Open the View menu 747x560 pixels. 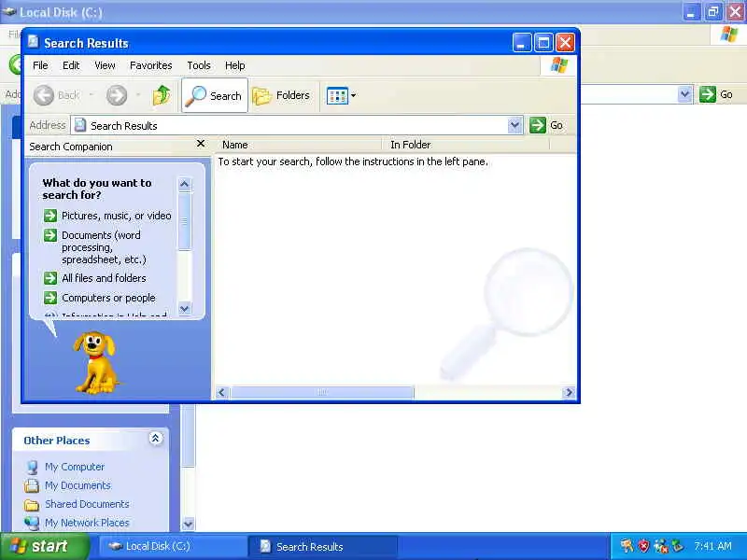[105, 65]
